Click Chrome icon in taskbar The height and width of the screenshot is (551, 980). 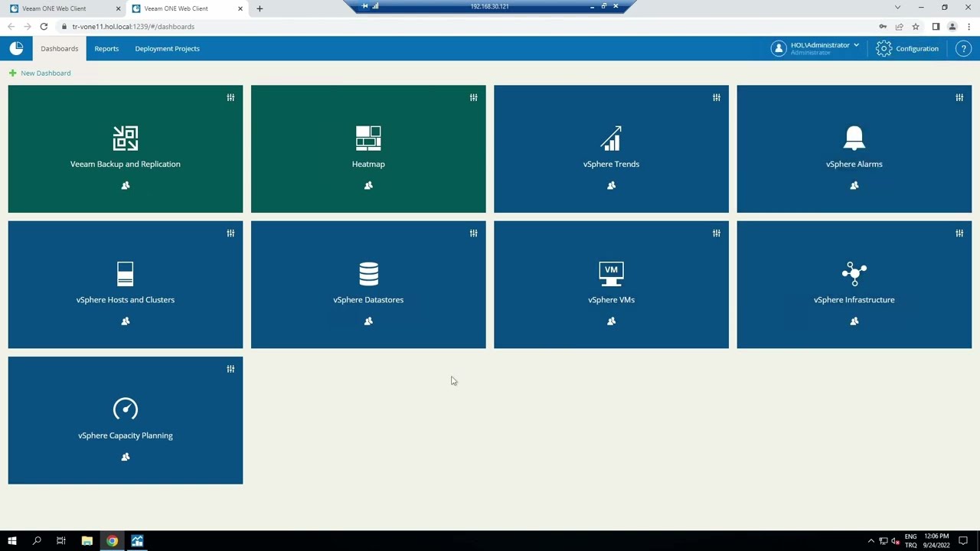pyautogui.click(x=112, y=541)
